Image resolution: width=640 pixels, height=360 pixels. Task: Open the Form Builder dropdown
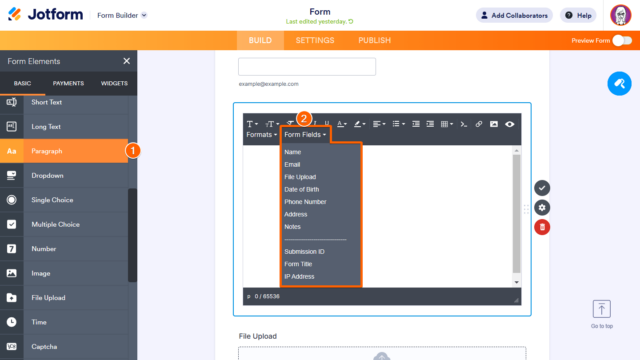pyautogui.click(x=122, y=15)
